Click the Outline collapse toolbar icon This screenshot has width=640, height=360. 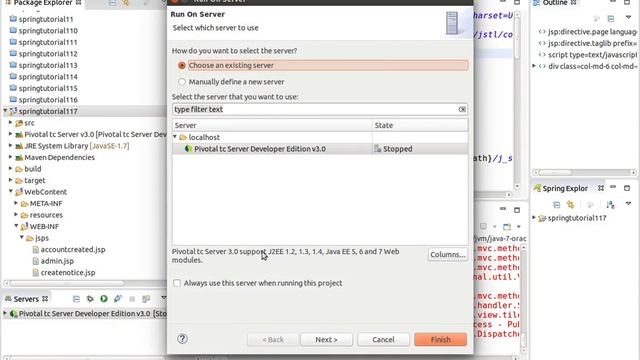tap(611, 18)
